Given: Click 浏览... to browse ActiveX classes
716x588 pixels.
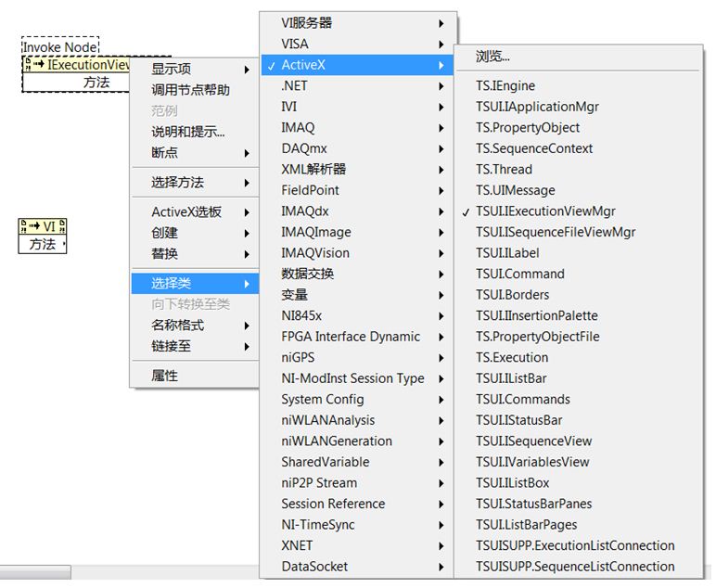Looking at the screenshot, I should [492, 57].
